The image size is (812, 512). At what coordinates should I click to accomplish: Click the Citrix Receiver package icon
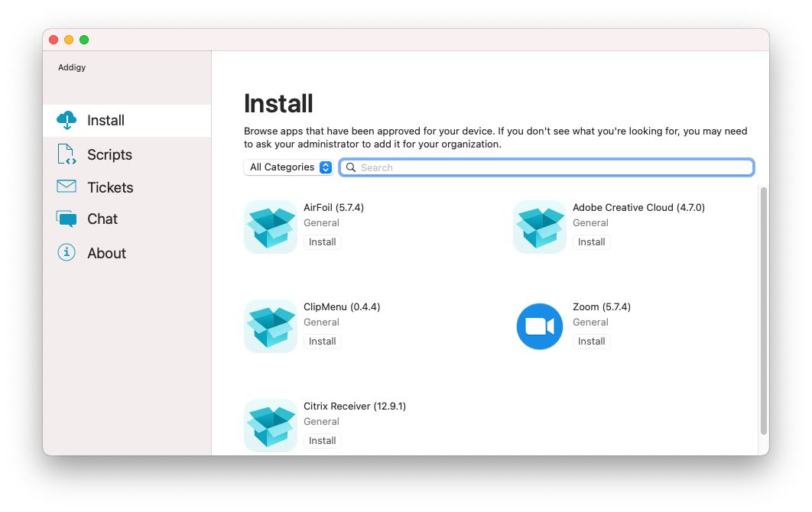[x=271, y=426]
